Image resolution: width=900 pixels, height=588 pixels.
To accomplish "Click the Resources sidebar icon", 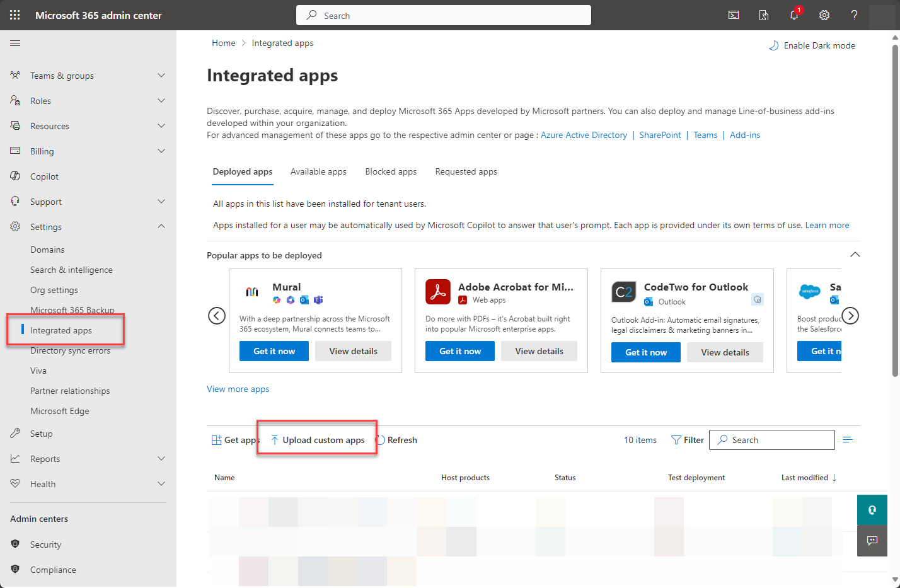I will click(x=15, y=126).
